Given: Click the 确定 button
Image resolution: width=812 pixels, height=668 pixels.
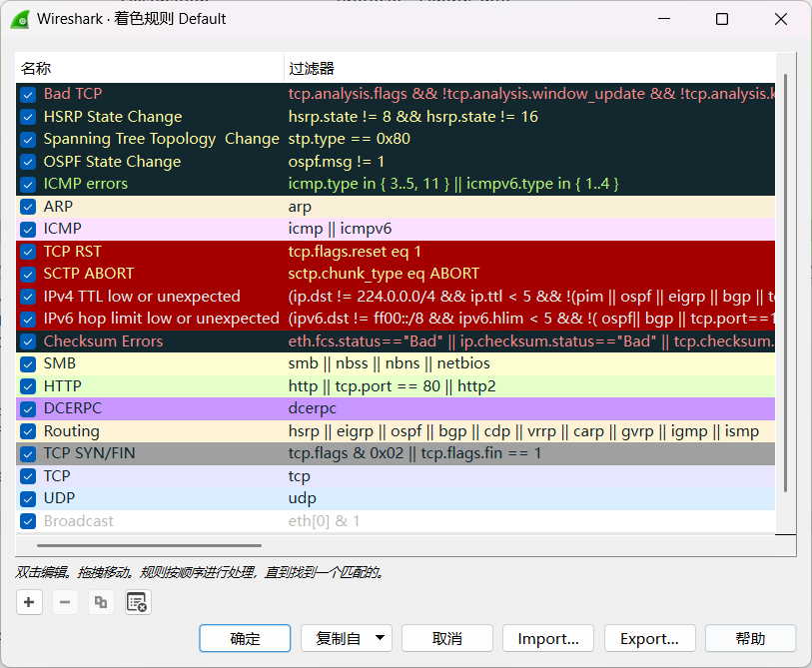Looking at the screenshot, I should coord(245,638).
